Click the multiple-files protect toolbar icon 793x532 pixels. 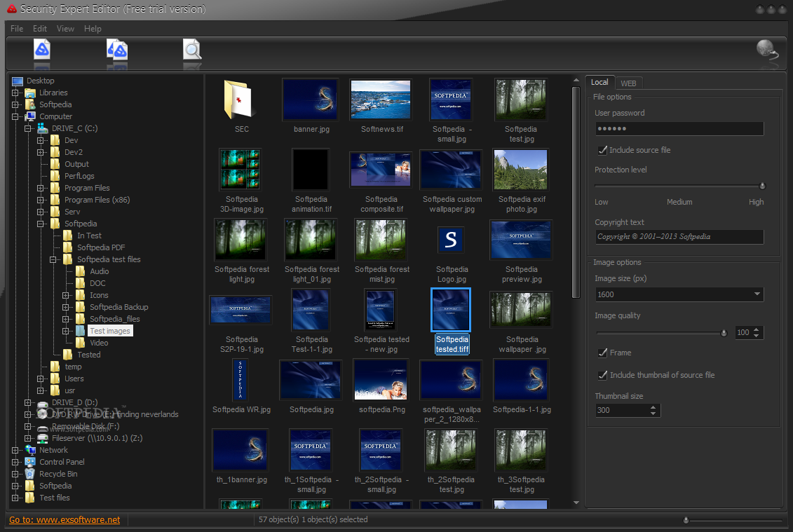click(117, 50)
